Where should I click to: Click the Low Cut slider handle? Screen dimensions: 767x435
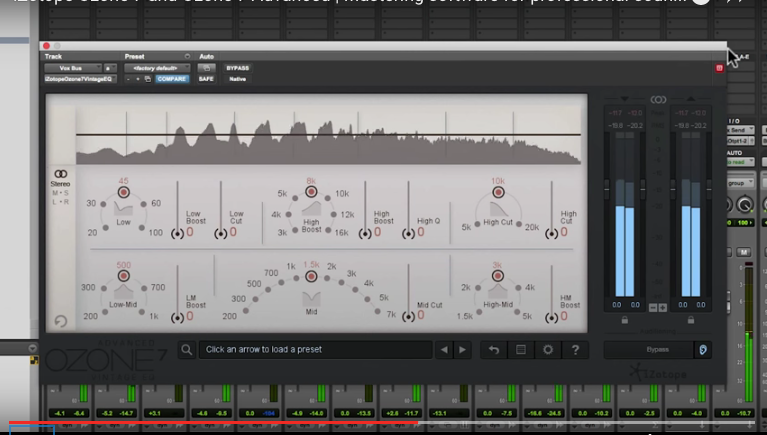pyautogui.click(x=221, y=234)
